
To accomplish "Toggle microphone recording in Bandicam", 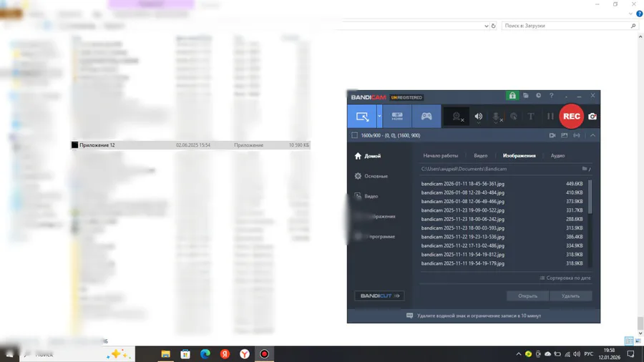I will tap(496, 117).
